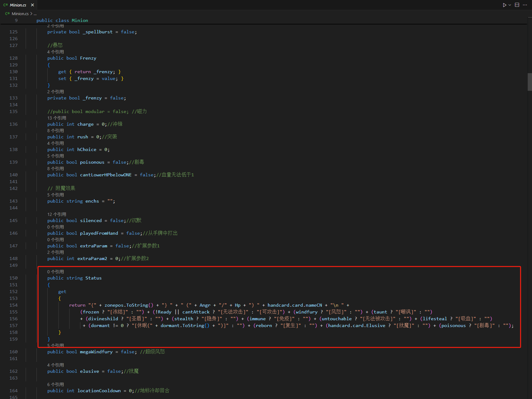The width and height of the screenshot is (532, 399).
Task: Show references CodeLens above private _frenzy field
Action: pos(56,92)
